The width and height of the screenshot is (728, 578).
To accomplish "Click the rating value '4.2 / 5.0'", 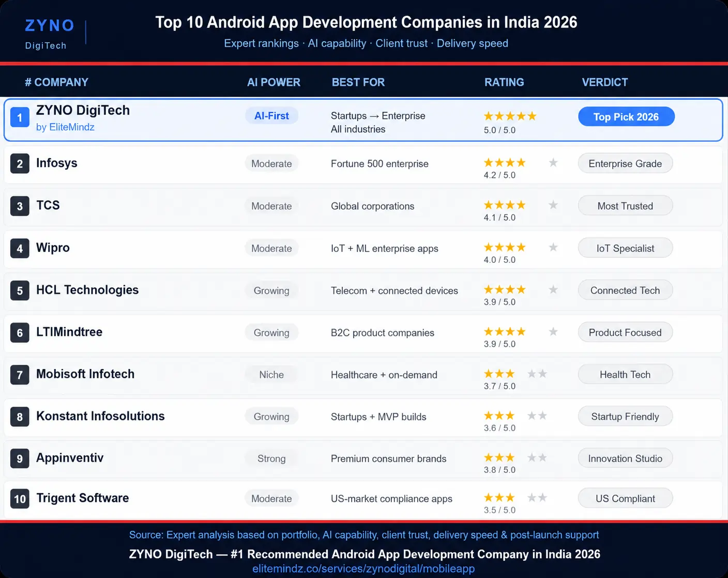I will coord(499,175).
